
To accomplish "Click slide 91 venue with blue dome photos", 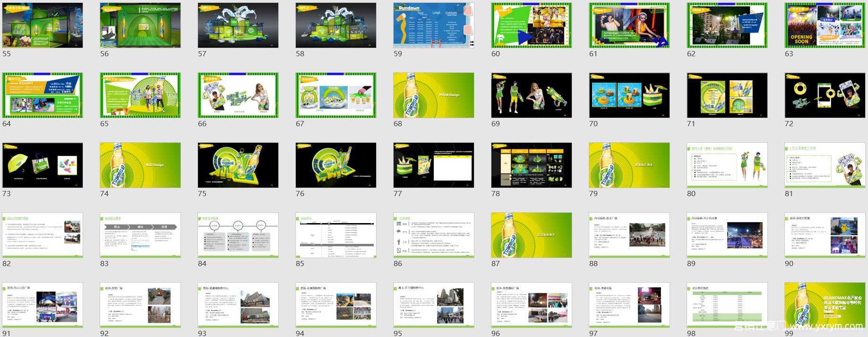I will [43, 305].
